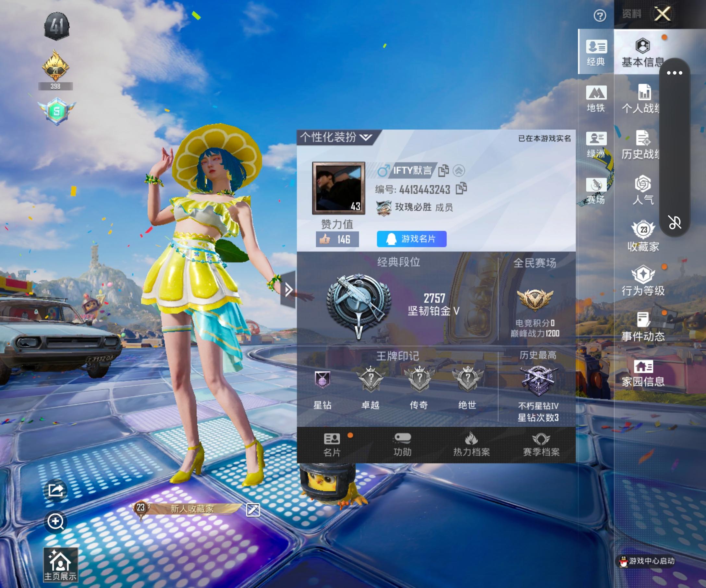706x588 pixels.
Task: Toggle the muted microphone icon
Action: tap(675, 222)
